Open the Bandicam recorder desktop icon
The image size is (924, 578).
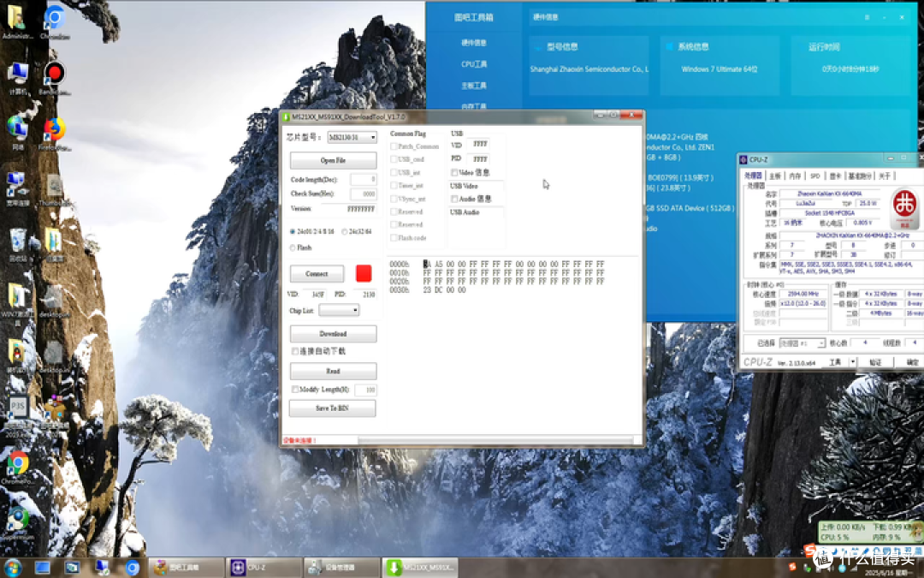pos(54,74)
